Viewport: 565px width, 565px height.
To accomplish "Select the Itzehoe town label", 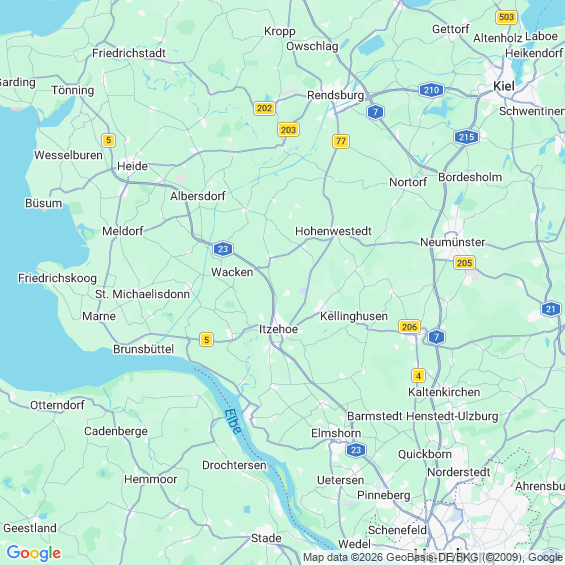I will (x=279, y=329).
